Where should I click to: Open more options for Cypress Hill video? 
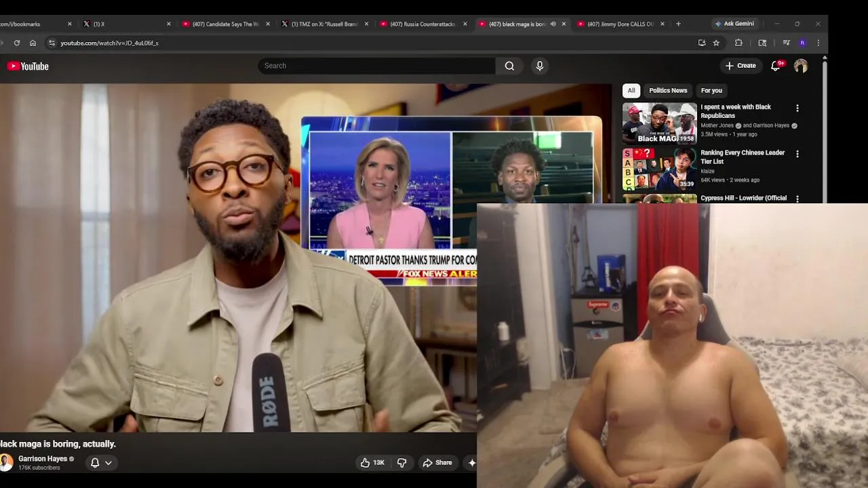point(797,199)
